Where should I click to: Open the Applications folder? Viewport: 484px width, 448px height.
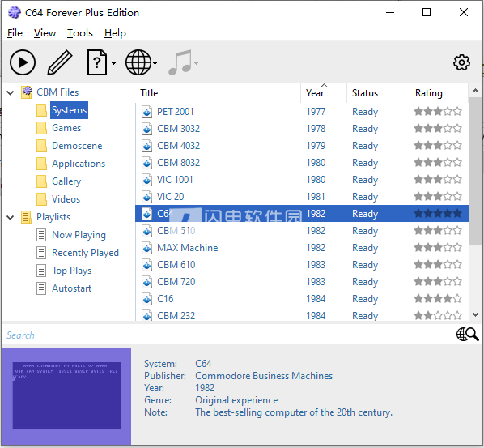point(79,164)
